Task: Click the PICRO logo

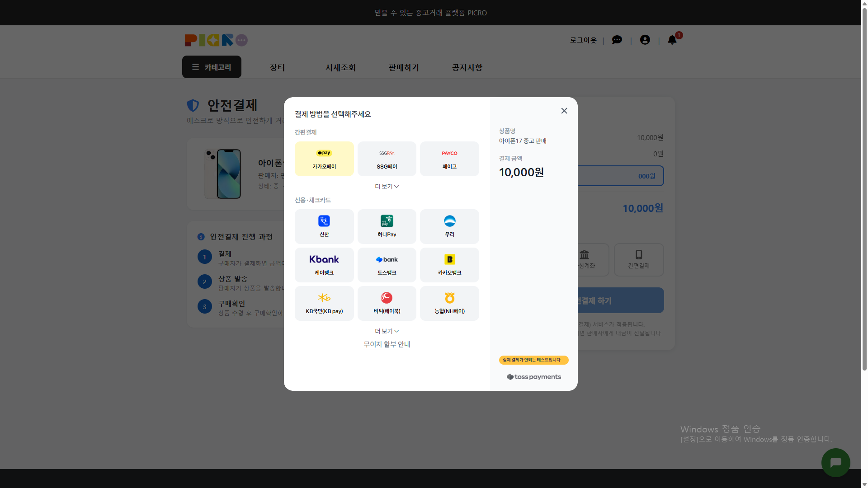Action: 216,40
